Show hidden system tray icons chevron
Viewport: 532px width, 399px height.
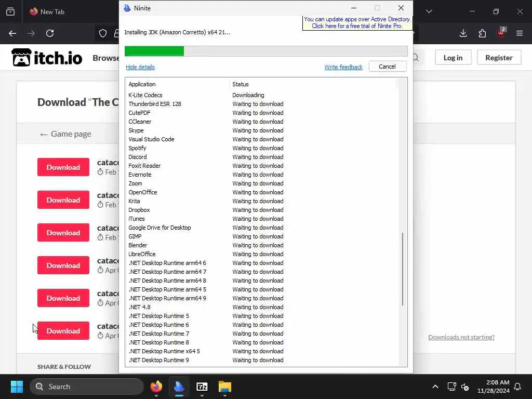click(435, 387)
